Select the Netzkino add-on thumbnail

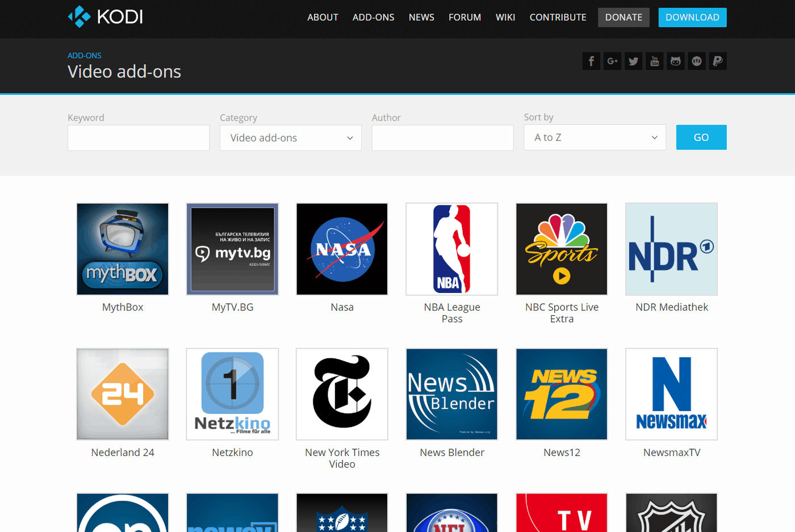click(x=232, y=394)
